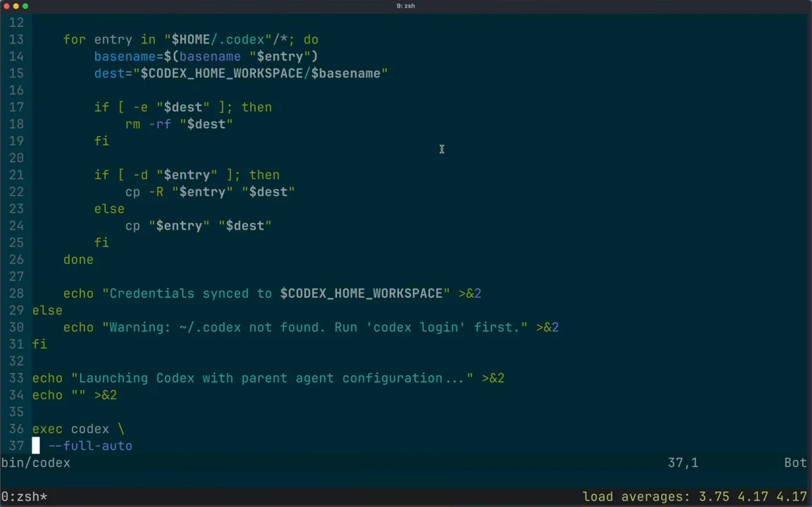Click the 'else' keyword on line 23
Screen dimensions: 812x507
pos(109,209)
